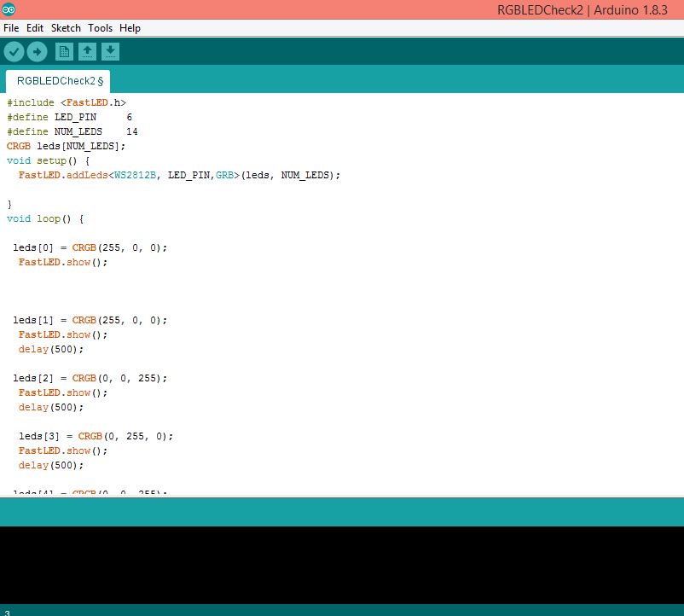The height and width of the screenshot is (616, 684).
Task: Click the leds[1] = CRGB(255, 0, 0) line
Action: (x=90, y=320)
